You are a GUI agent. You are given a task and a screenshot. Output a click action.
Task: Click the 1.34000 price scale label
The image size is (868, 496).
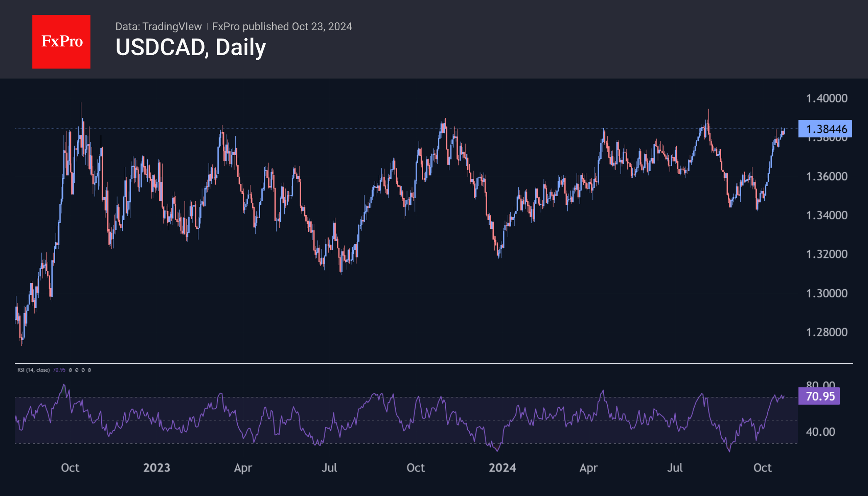point(827,215)
